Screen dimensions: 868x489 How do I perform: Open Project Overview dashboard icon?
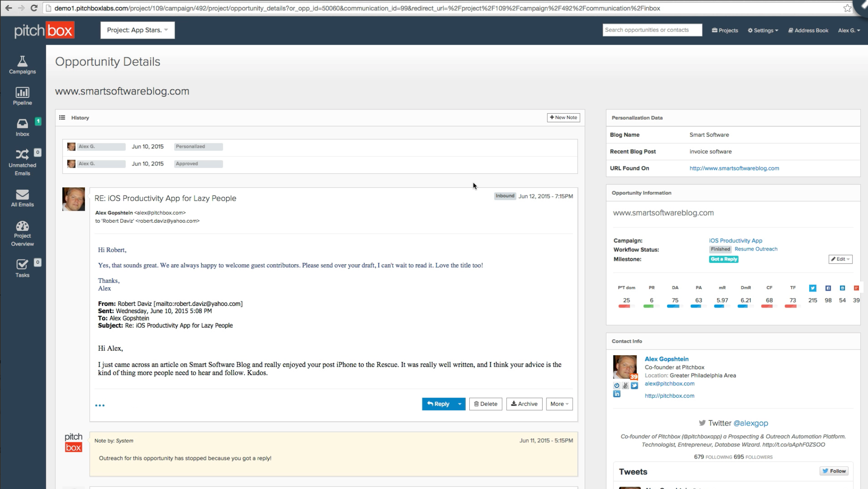22,226
